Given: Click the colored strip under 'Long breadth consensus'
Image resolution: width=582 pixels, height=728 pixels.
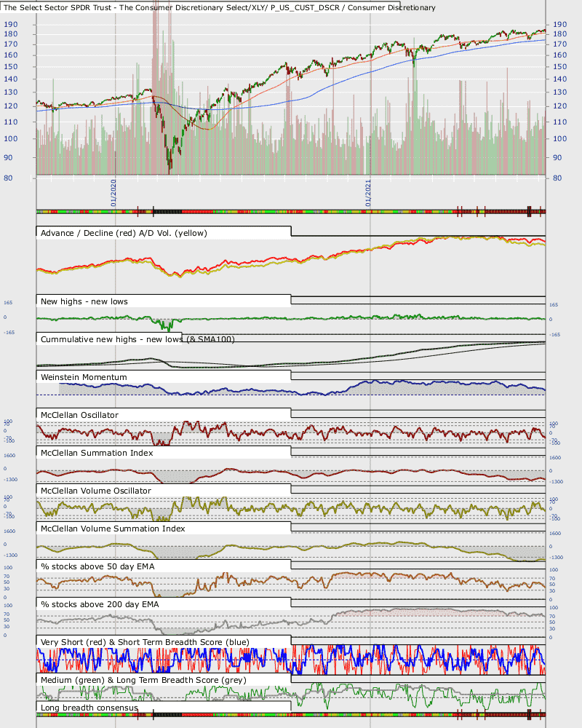Looking at the screenshot, I should pos(291,715).
